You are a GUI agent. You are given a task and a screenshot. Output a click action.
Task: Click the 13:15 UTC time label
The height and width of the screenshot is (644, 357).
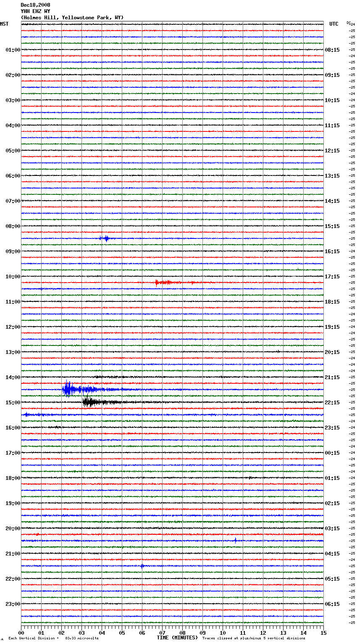pyautogui.click(x=332, y=176)
